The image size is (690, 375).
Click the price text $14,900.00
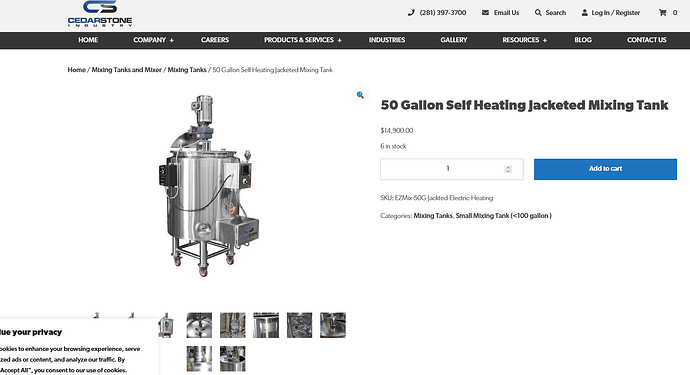point(397,131)
